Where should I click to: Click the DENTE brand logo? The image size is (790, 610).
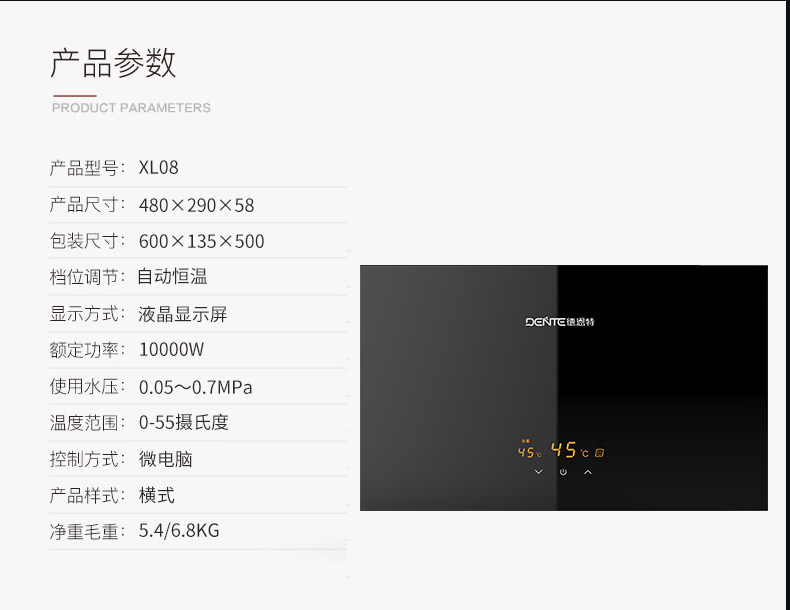pyautogui.click(x=560, y=322)
